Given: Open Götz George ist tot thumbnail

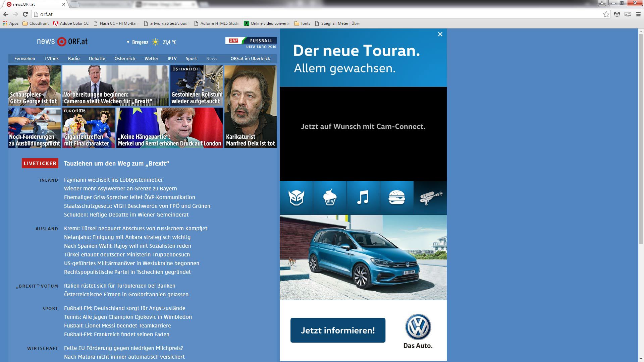Looking at the screenshot, I should 35,85.
